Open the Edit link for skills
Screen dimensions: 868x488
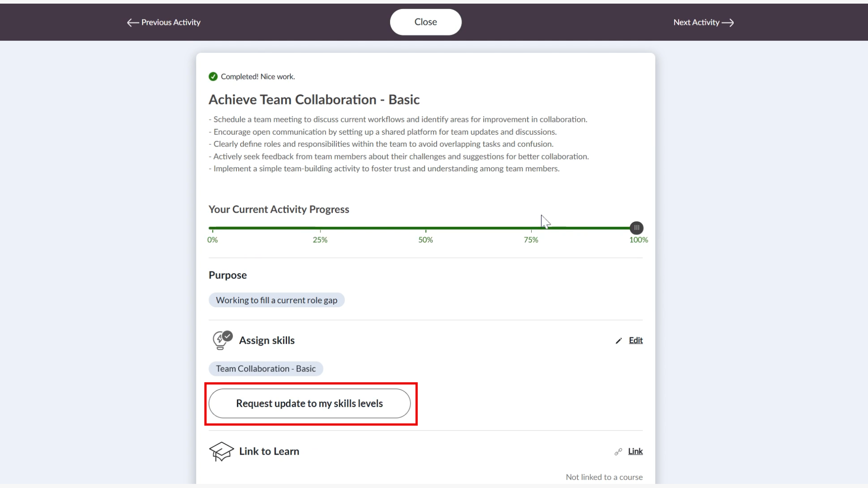coord(636,341)
